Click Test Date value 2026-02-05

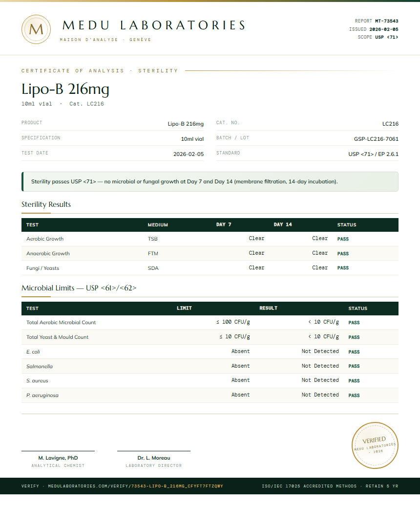pos(189,154)
